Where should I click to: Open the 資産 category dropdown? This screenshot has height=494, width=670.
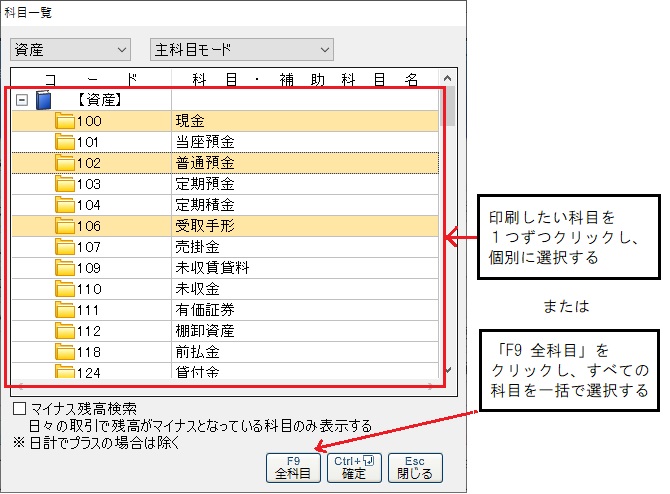[70, 49]
